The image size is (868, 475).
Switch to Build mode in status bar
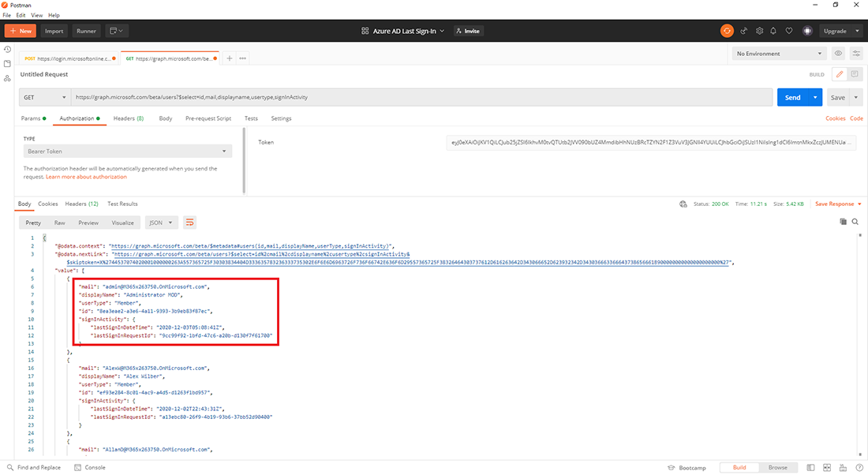click(x=739, y=468)
